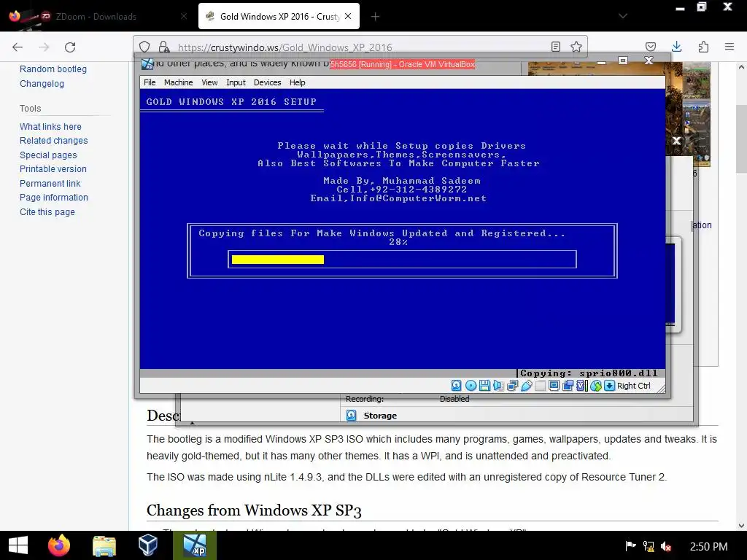747x560 pixels.
Task: Click the Special pages link
Action: 48,155
